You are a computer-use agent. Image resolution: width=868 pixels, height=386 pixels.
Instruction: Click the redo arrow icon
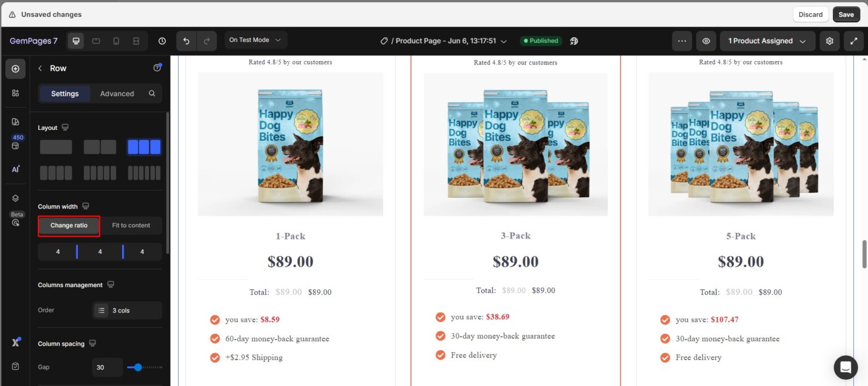[x=206, y=41]
